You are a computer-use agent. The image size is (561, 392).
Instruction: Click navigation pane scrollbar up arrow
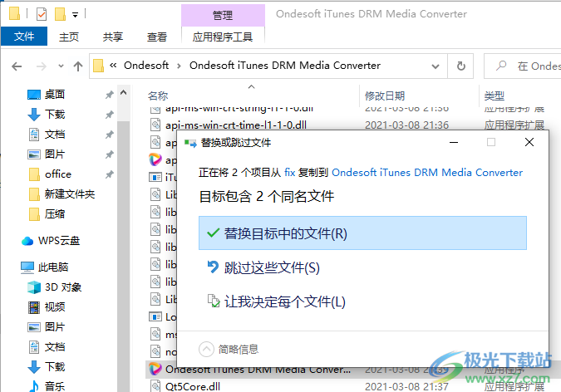click(x=124, y=93)
